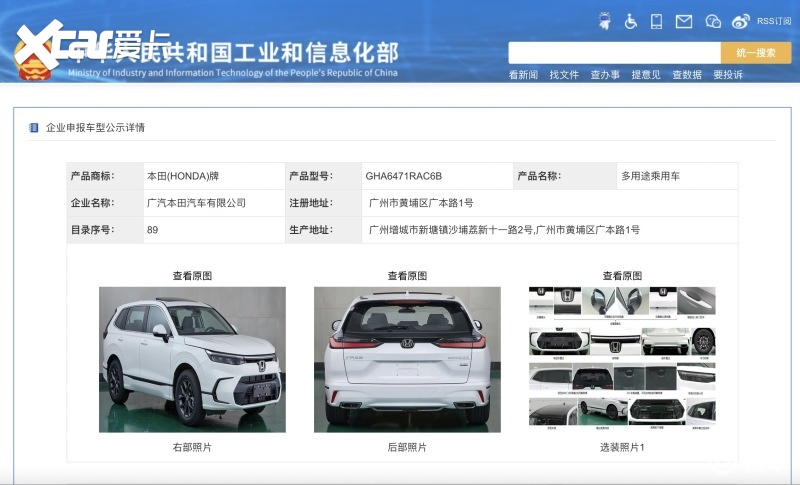The image size is (800, 485).
Task: Click 查看原图 above the right-side car photo
Action: tap(192, 276)
